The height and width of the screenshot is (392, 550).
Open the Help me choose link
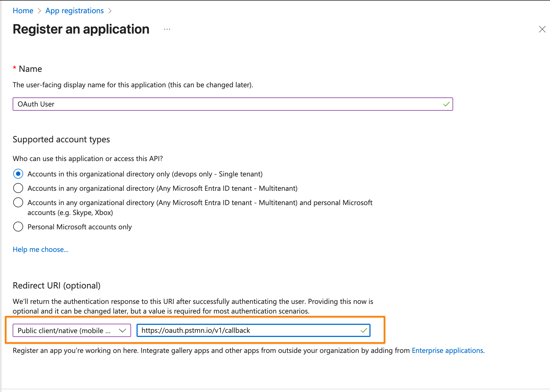pos(40,249)
